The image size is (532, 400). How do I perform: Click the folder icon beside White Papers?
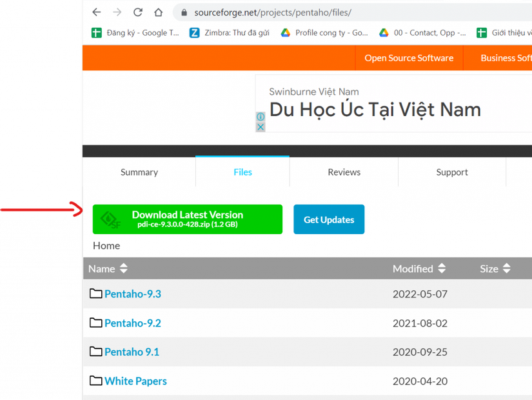(x=96, y=381)
